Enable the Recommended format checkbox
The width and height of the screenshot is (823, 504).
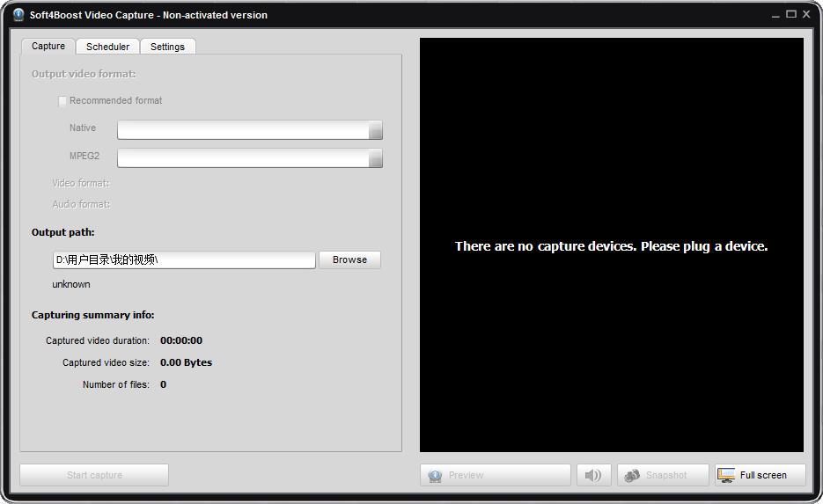[62, 100]
